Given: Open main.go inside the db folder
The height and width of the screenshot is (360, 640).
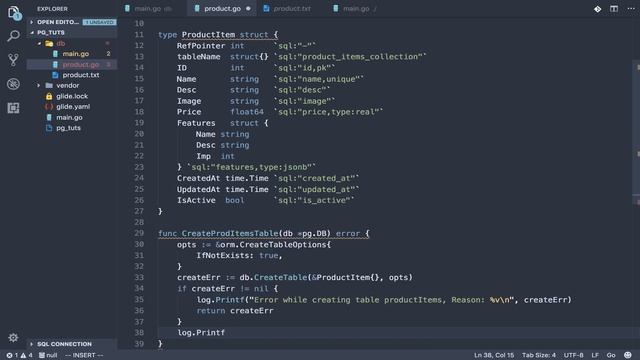Looking at the screenshot, I should (76, 54).
